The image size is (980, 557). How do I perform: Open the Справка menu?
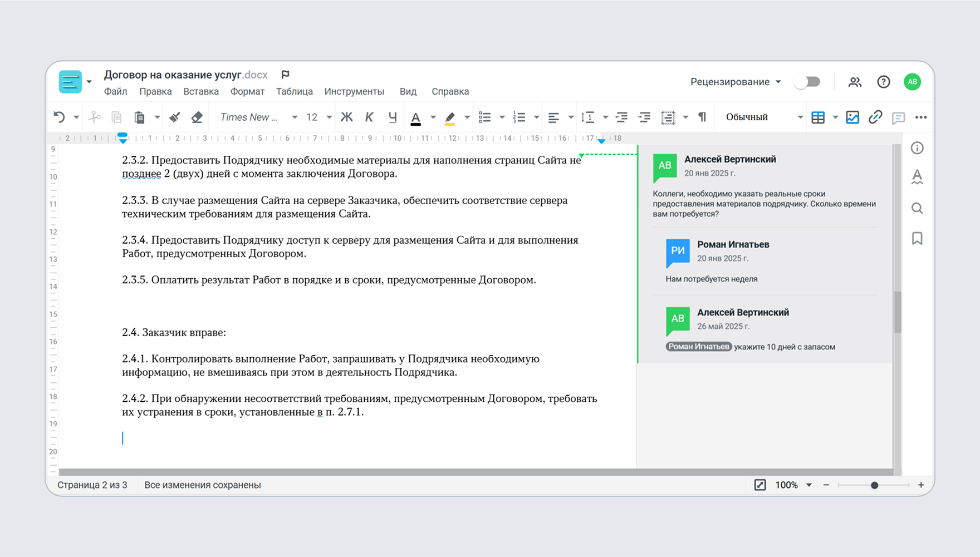click(x=450, y=91)
